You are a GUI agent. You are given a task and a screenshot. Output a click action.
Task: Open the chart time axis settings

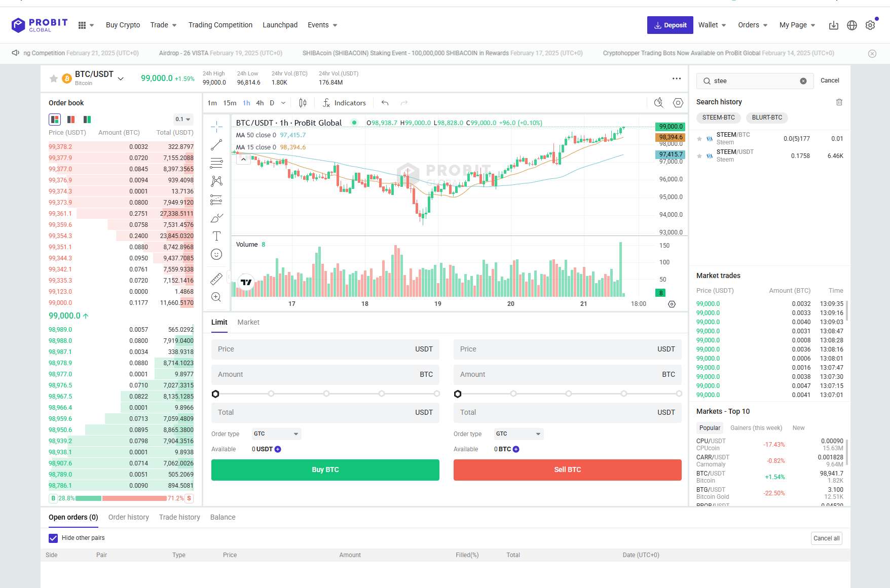pyautogui.click(x=672, y=304)
